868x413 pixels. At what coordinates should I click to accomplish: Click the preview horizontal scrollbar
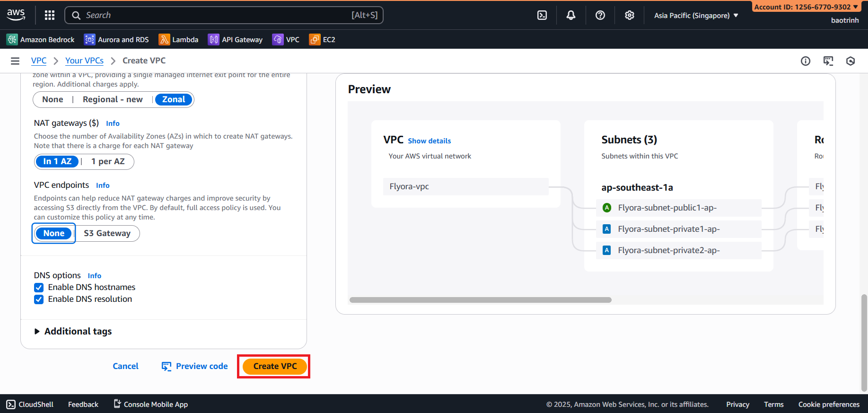click(480, 300)
